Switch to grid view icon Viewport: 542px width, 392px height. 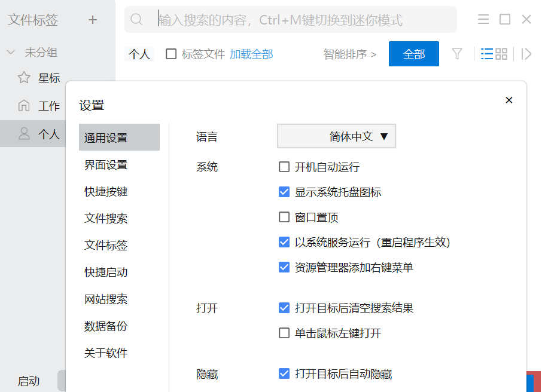(502, 54)
